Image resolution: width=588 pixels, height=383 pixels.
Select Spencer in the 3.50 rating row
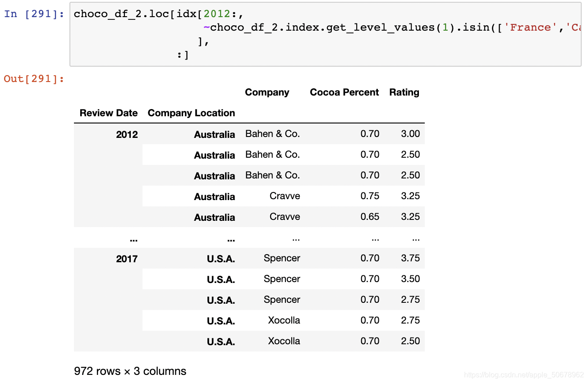coord(282,279)
